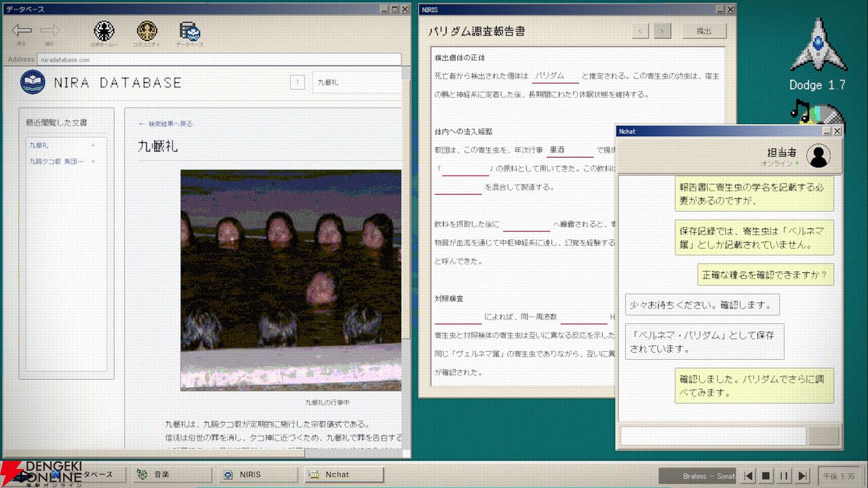Viewport: 868px width, 488px height.
Task: Click the 九瞰礼の行事中 photo caption
Action: point(327,403)
